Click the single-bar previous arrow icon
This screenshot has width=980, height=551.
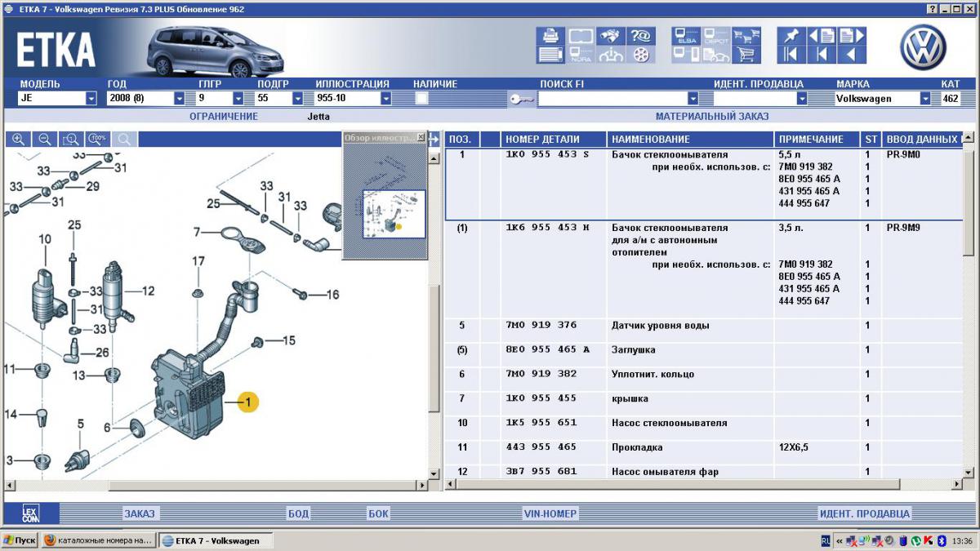(x=822, y=55)
